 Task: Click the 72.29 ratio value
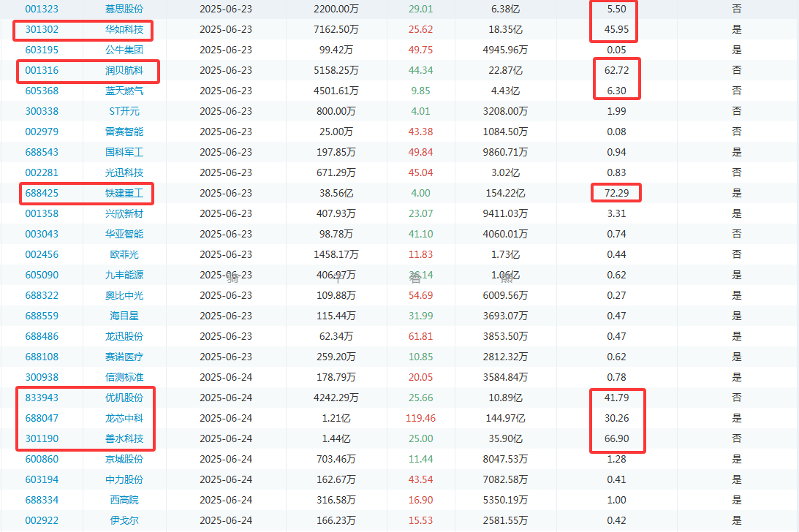tap(616, 193)
